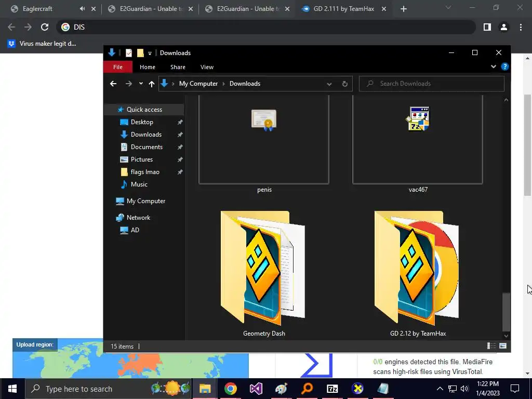The height and width of the screenshot is (399, 532).
Task: Select Documents in navigation pane
Action: (x=147, y=147)
